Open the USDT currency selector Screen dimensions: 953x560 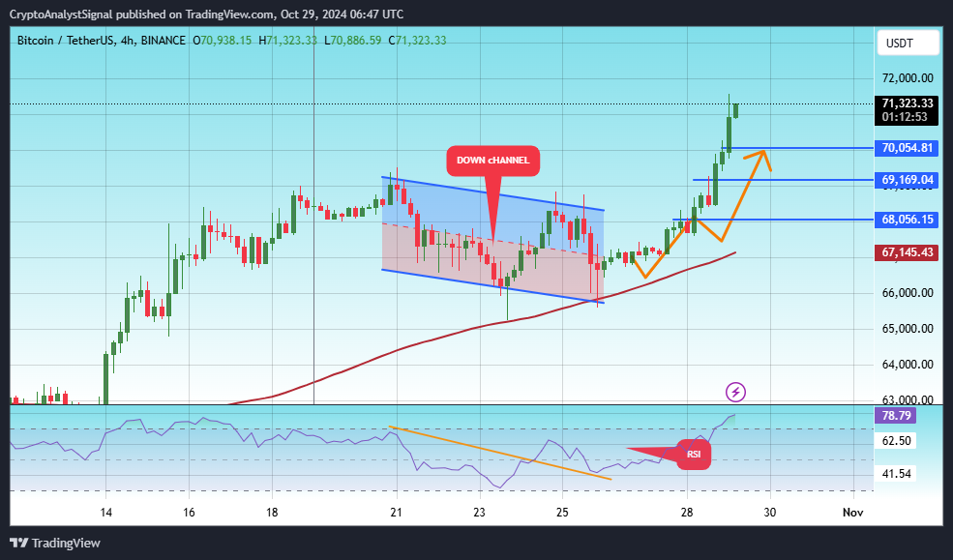[908, 44]
